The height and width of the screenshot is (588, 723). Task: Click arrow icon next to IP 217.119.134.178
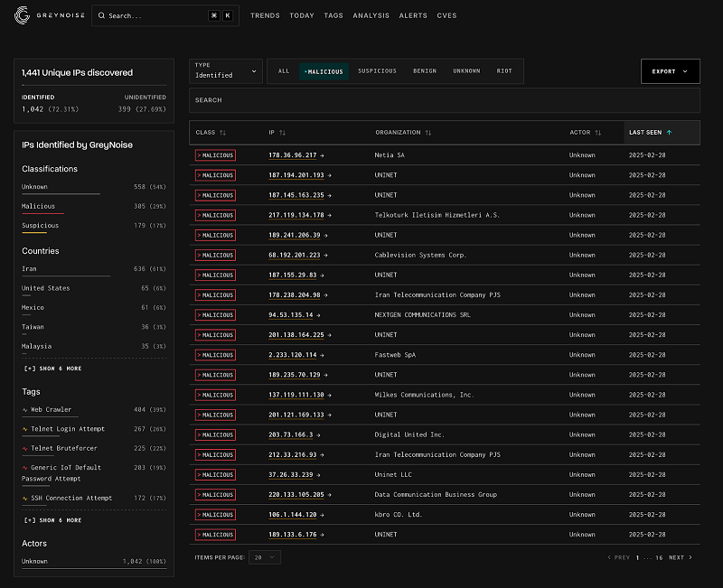coord(329,216)
